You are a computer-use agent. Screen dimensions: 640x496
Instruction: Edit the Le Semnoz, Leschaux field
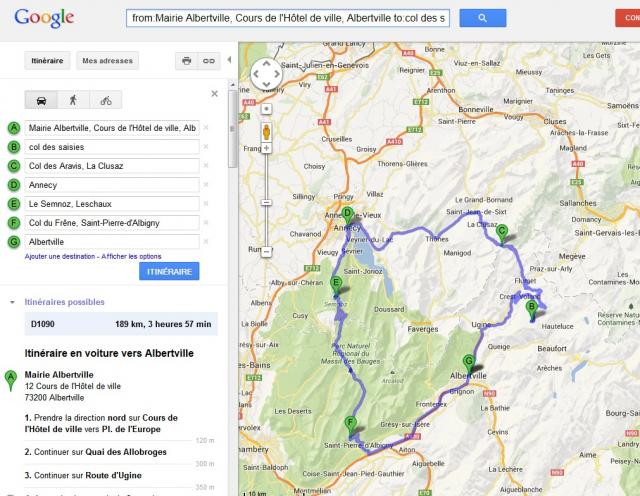pos(112,204)
